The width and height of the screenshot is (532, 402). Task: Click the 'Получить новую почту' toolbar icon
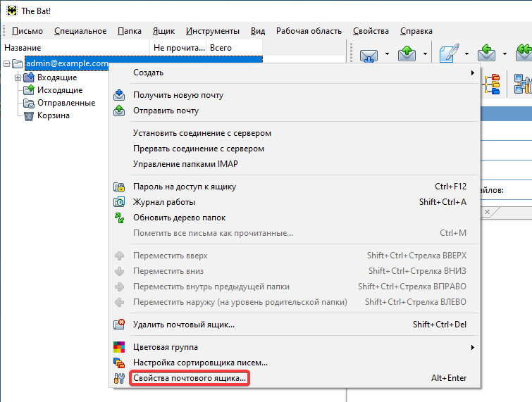click(x=369, y=54)
